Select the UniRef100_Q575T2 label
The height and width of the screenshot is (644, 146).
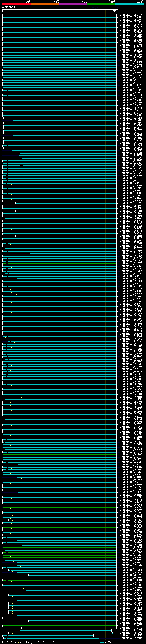(131, 593)
